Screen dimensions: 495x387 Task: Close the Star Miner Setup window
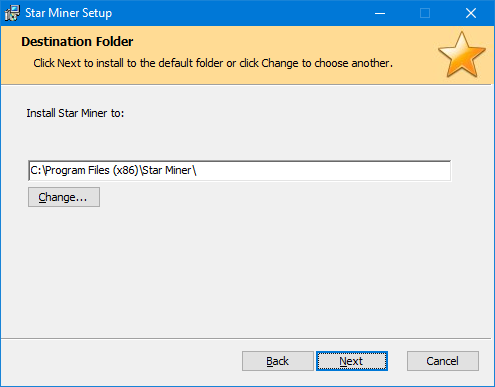point(471,13)
